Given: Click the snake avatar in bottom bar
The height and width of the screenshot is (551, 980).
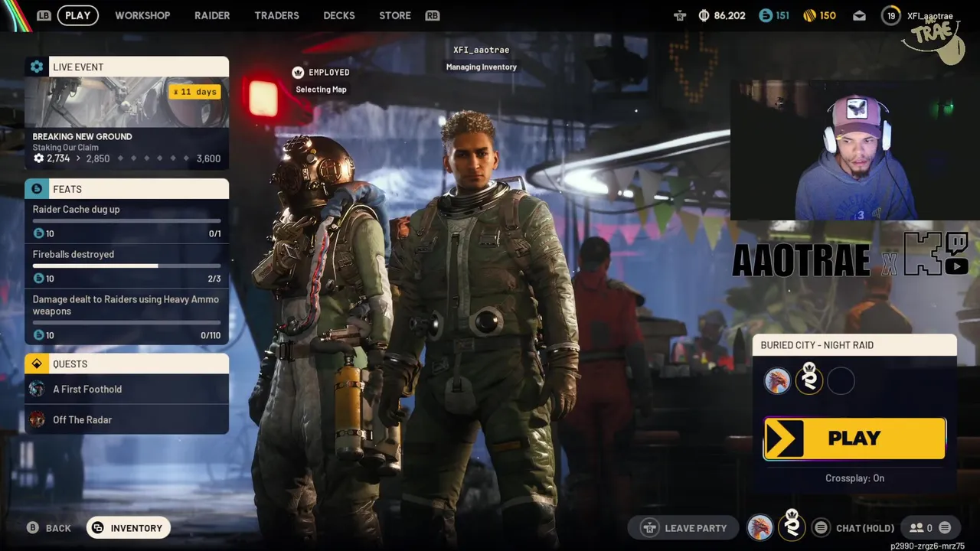Looking at the screenshot, I should click(792, 526).
